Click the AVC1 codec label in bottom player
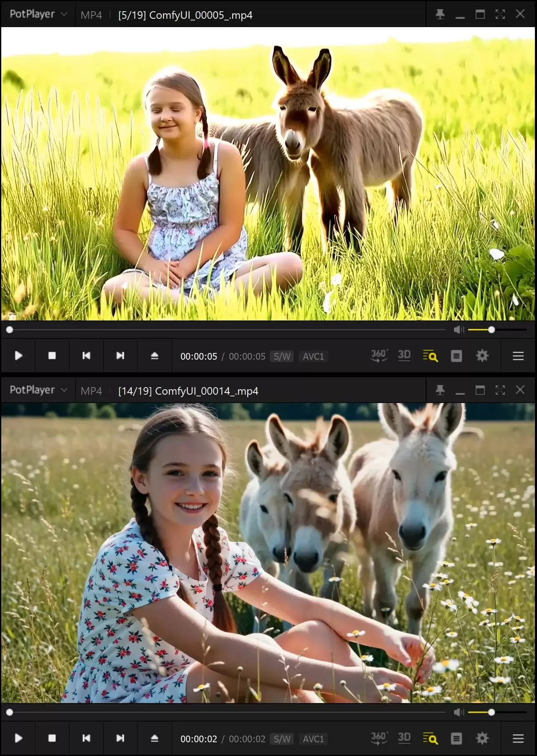This screenshot has height=756, width=537. pos(313,739)
